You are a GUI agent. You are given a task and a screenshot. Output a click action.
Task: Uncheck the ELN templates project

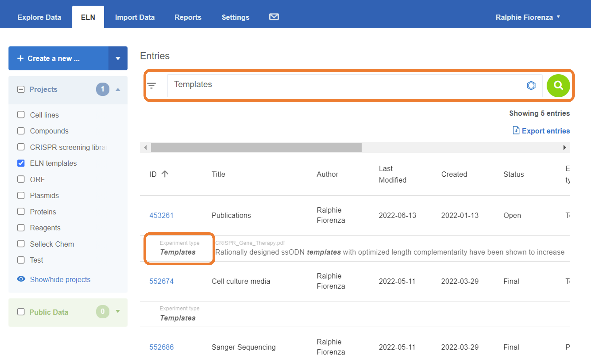pos(21,163)
